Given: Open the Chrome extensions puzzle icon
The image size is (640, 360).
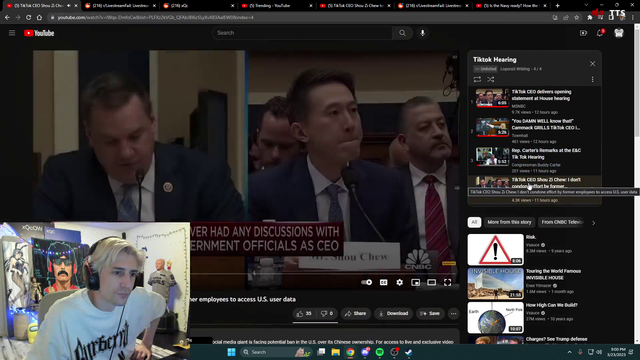Looking at the screenshot, I should pyautogui.click(x=589, y=18).
